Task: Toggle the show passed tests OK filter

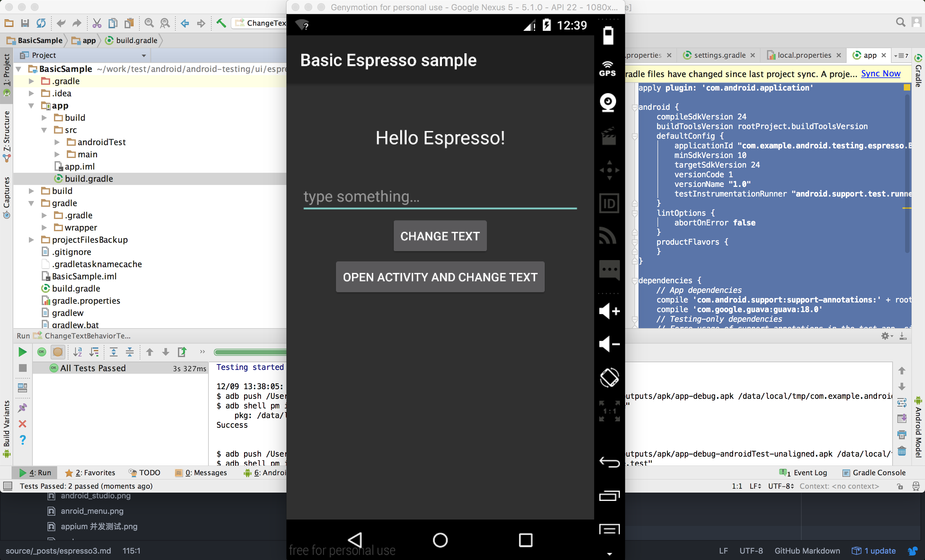Action: [x=41, y=352]
